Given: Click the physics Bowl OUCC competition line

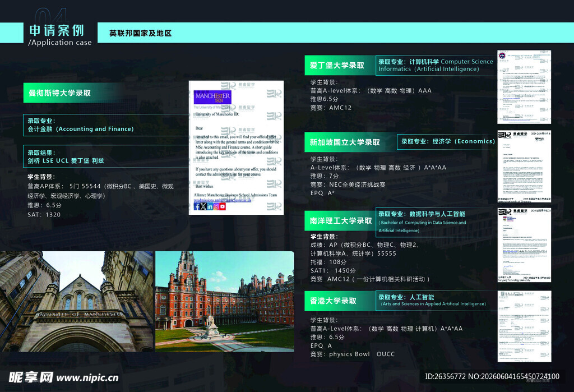Looking at the screenshot, I should point(353,354).
